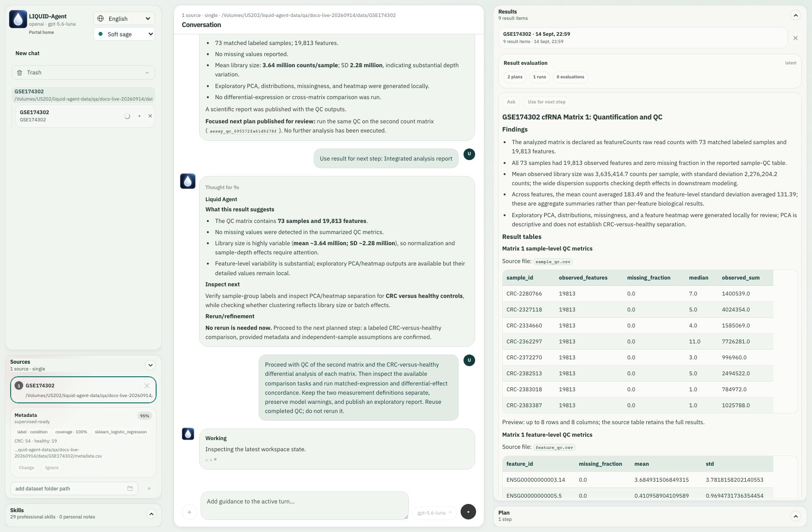Close the GSE174302 chat row

pos(150,116)
